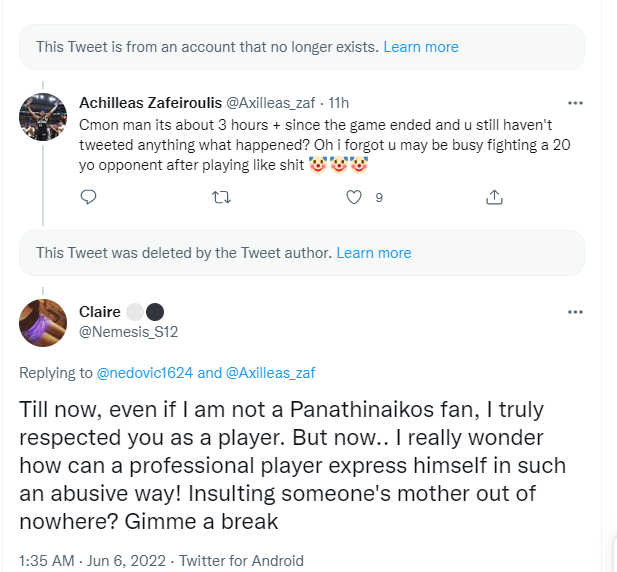
Task: Open Achilleas Zafeiroulis's profile picture
Action: pyautogui.click(x=43, y=119)
